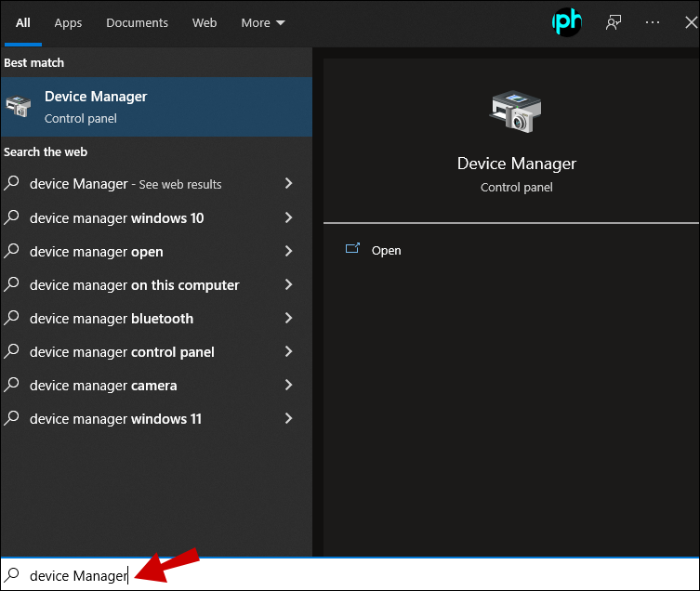The image size is (700, 591).
Task: Open the More dropdown filter
Action: pos(263,22)
